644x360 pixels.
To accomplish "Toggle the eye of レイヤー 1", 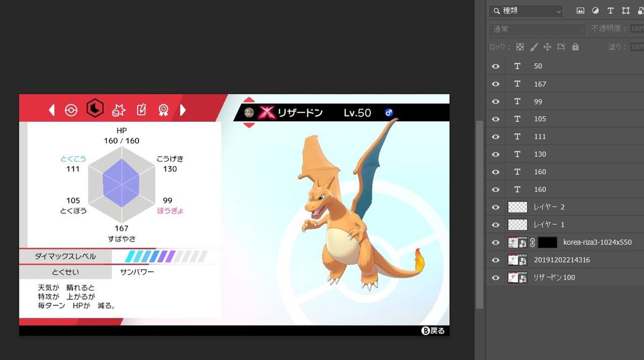I will (x=495, y=224).
